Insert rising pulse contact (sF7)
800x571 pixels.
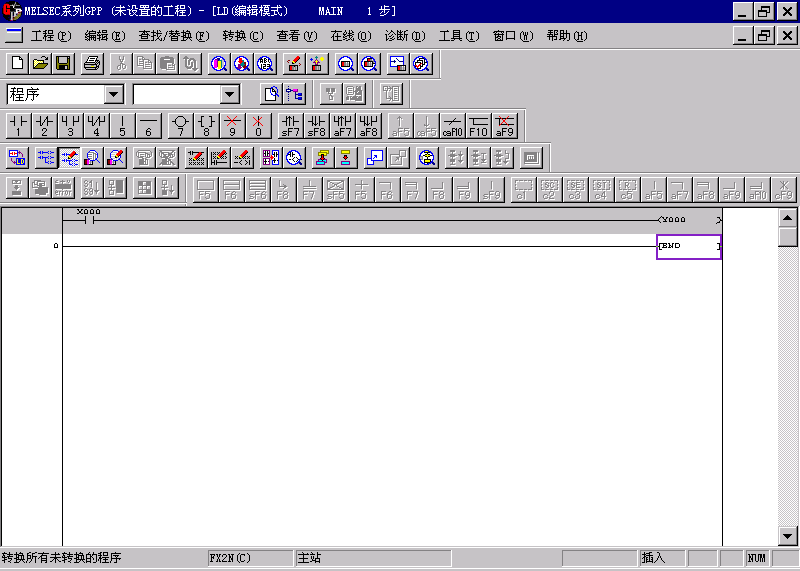[x=290, y=126]
